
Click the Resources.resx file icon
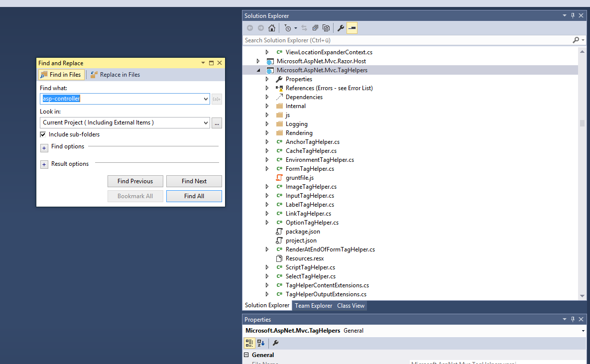[279, 258]
